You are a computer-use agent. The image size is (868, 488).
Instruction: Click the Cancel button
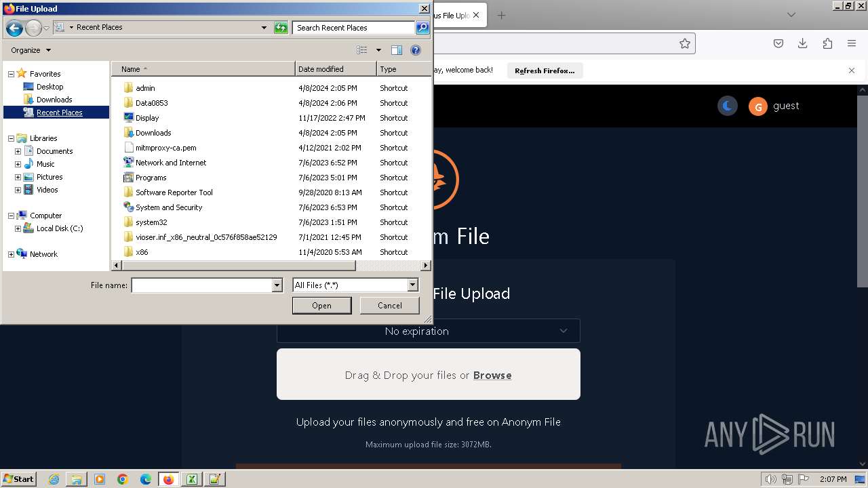tap(390, 306)
